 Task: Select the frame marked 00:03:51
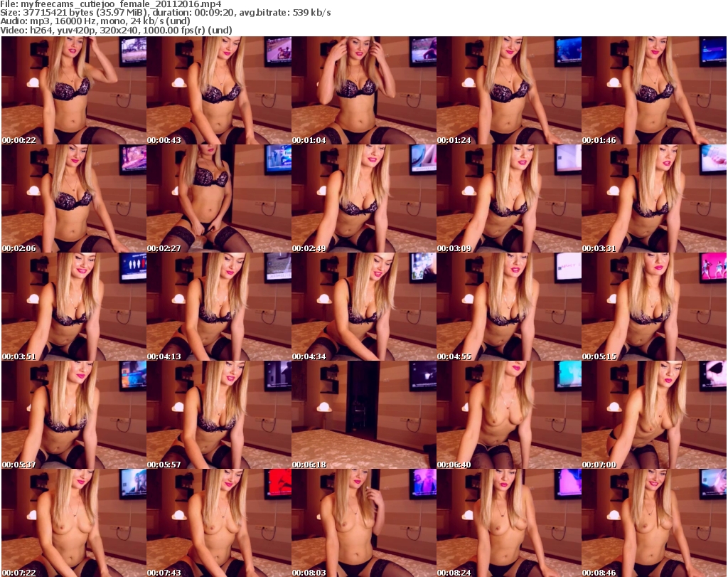(x=73, y=307)
